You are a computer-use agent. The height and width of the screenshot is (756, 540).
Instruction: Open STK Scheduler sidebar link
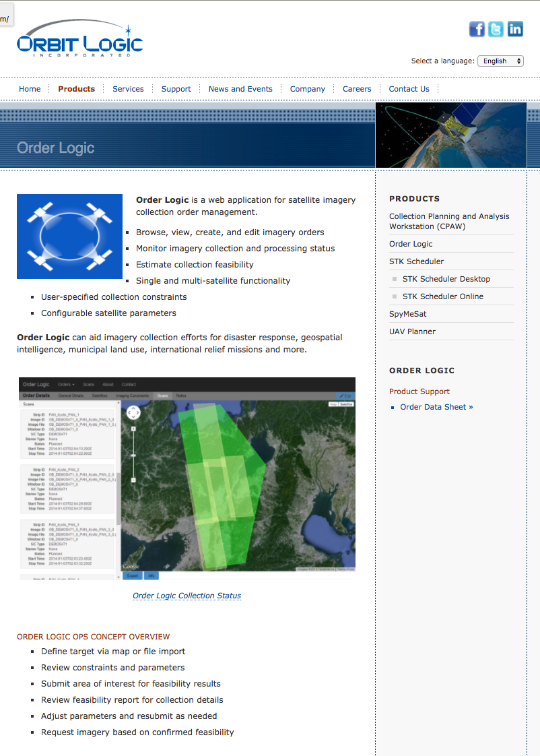[x=416, y=261]
